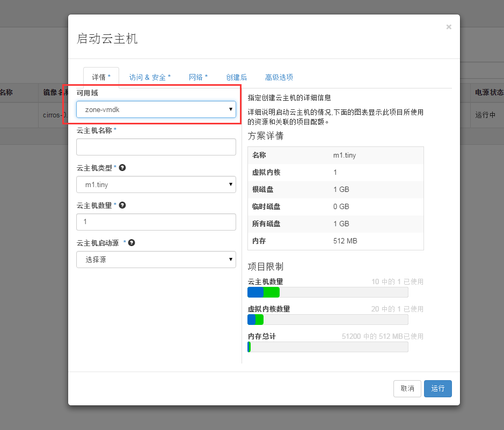
Task: Click the 临时磁盘 row label
Action: (266, 206)
